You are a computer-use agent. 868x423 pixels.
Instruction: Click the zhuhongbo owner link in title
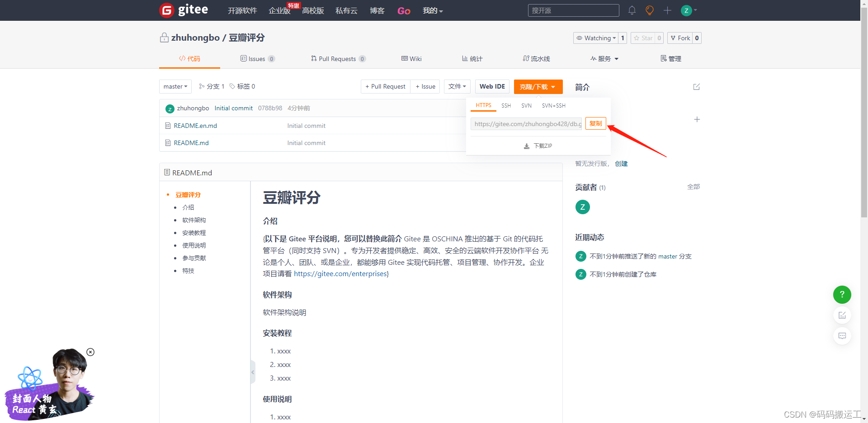pos(195,38)
